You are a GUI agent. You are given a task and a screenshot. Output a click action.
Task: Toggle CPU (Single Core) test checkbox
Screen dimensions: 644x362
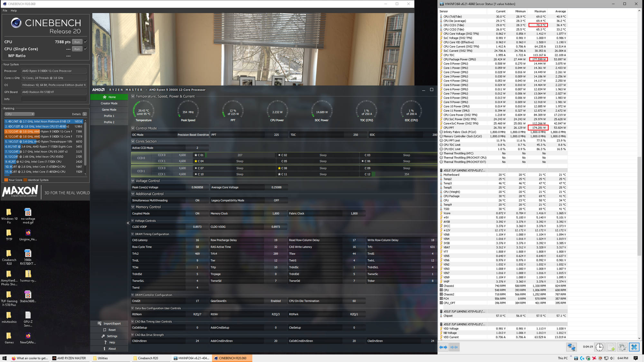click(x=86, y=49)
